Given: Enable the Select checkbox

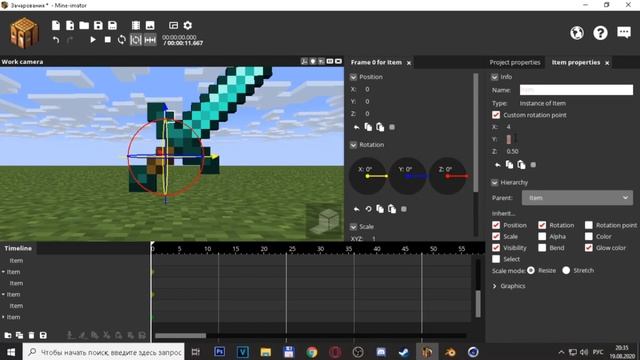Looking at the screenshot, I should tap(496, 259).
